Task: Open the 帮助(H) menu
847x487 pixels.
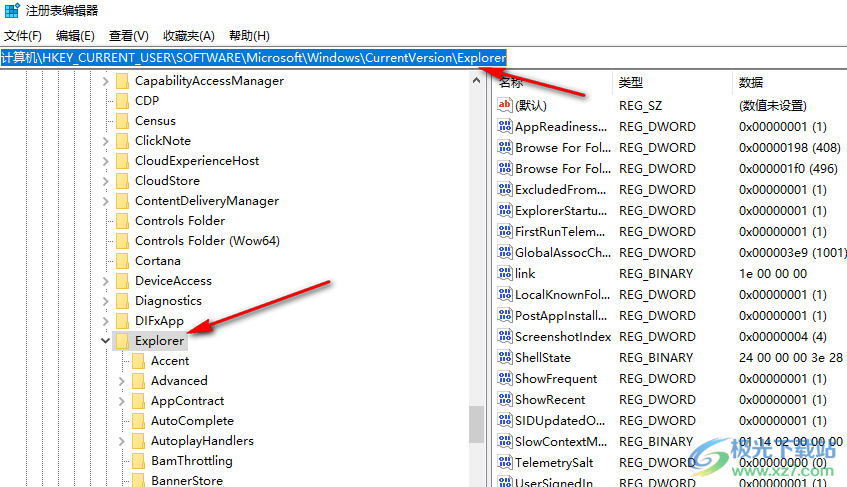Action: click(x=249, y=36)
